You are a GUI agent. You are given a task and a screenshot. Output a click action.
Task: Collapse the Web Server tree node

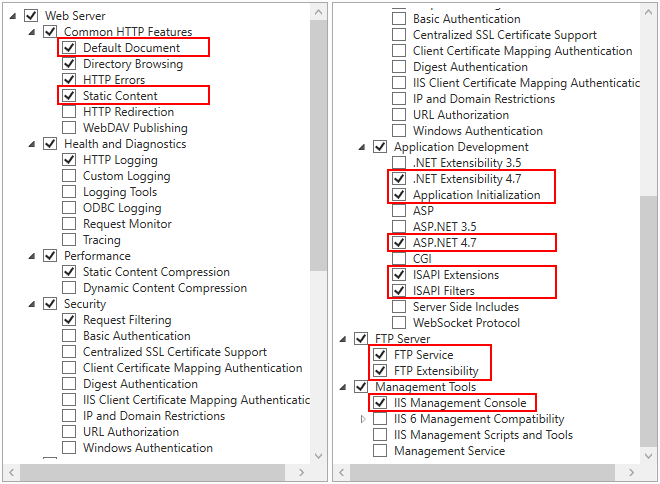(x=13, y=16)
